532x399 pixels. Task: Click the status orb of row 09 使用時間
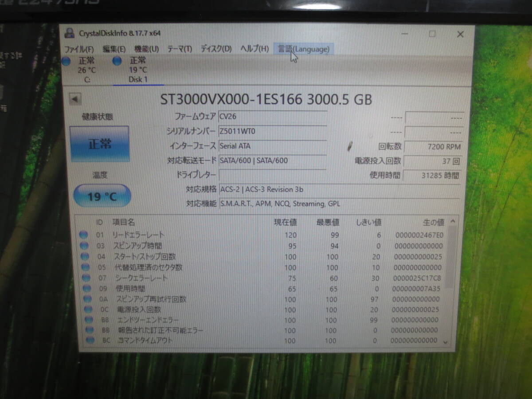click(x=87, y=289)
